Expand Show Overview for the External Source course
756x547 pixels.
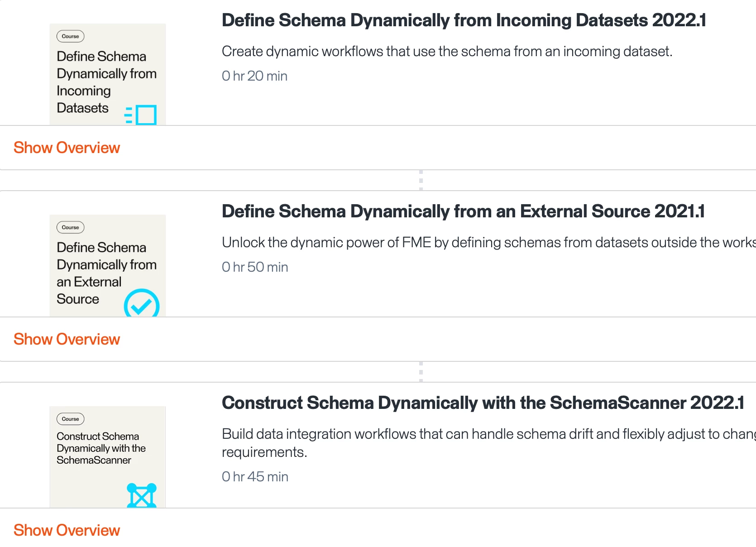pyautogui.click(x=67, y=339)
